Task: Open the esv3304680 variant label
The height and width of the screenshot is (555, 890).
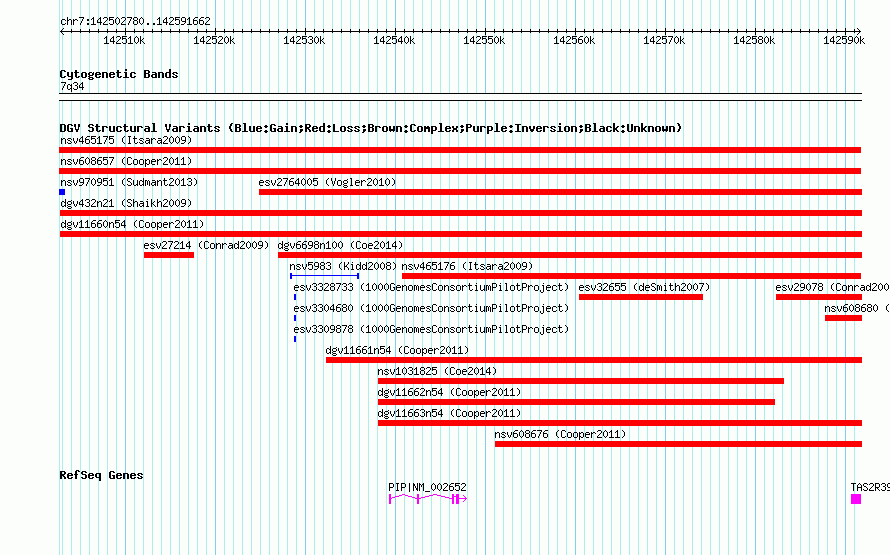Action: point(431,308)
